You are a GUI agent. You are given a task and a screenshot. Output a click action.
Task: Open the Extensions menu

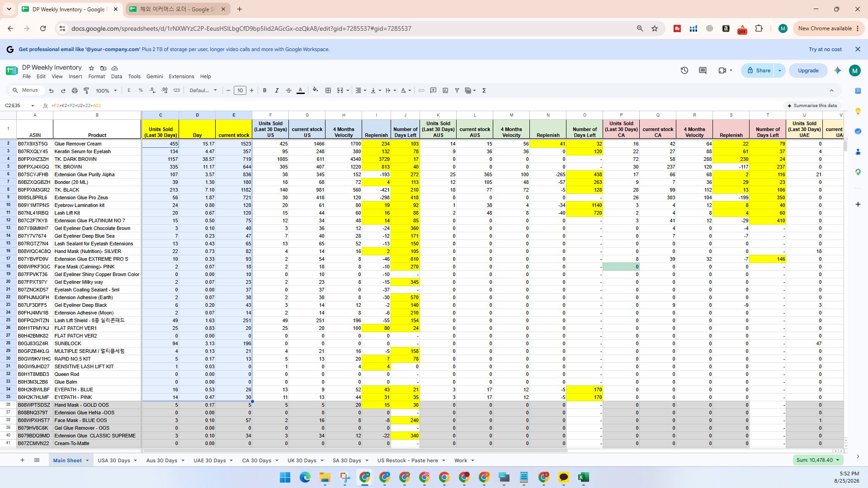pyautogui.click(x=181, y=76)
